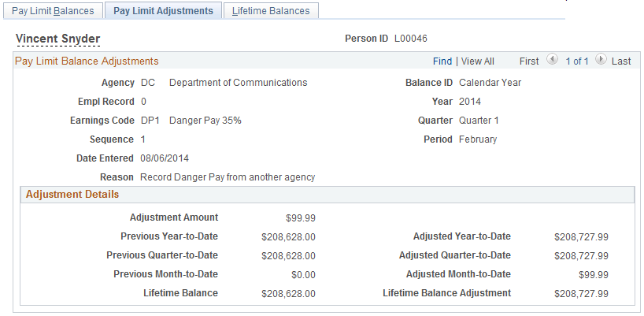The height and width of the screenshot is (316, 644).
Task: Select Person ID value L00046
Action: 411,39
